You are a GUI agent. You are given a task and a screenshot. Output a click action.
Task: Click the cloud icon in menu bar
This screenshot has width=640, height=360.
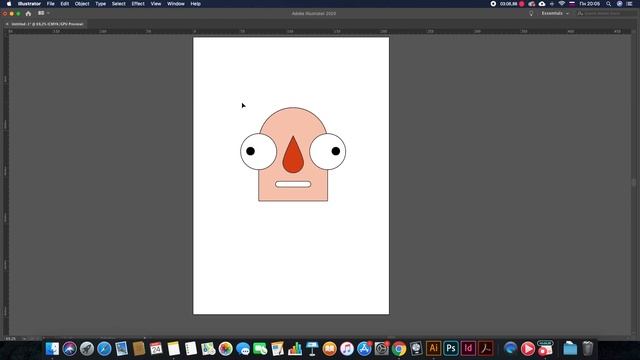pos(542,4)
